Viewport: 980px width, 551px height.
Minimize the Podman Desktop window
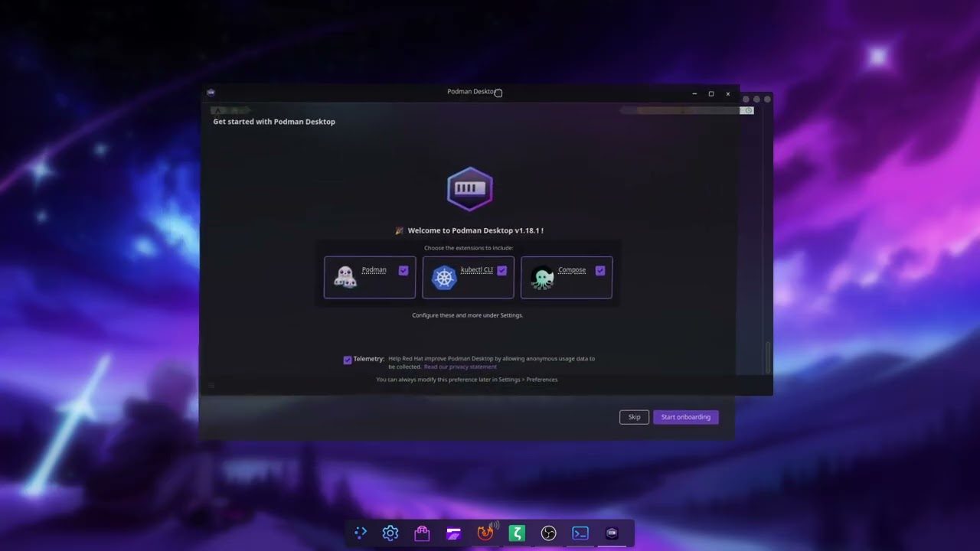(694, 94)
